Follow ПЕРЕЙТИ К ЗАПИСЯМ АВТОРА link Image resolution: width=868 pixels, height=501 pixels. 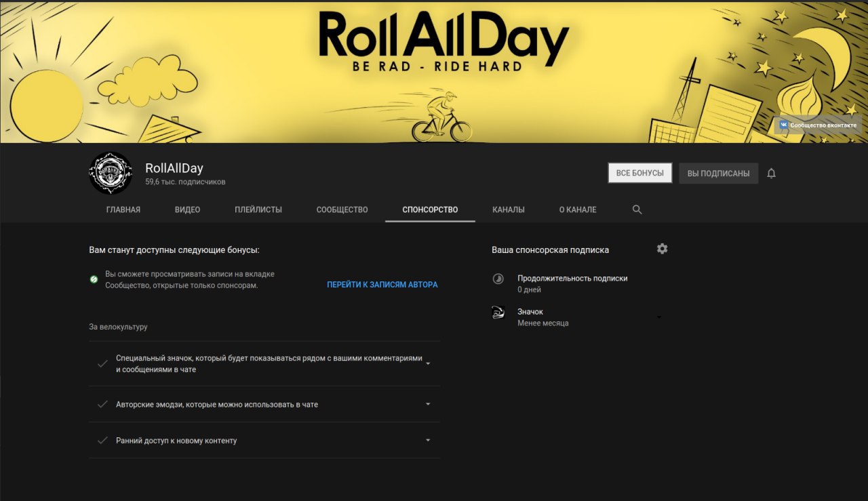(382, 285)
